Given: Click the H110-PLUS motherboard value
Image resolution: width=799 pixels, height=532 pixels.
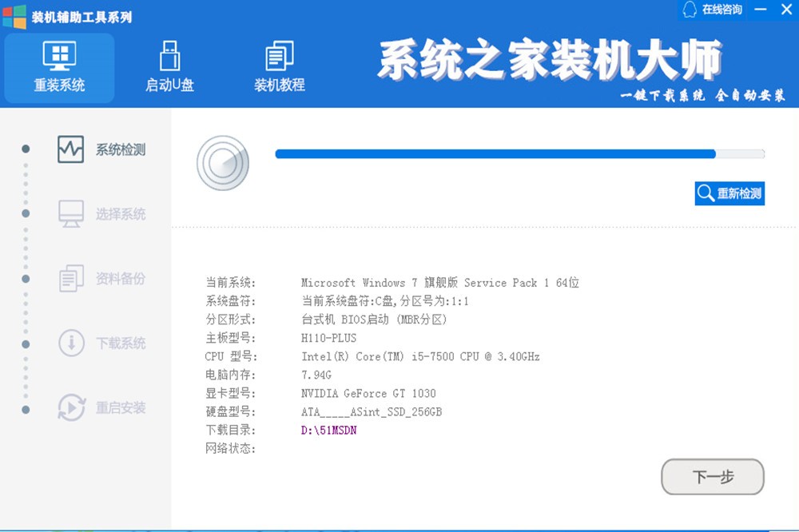Looking at the screenshot, I should [328, 338].
